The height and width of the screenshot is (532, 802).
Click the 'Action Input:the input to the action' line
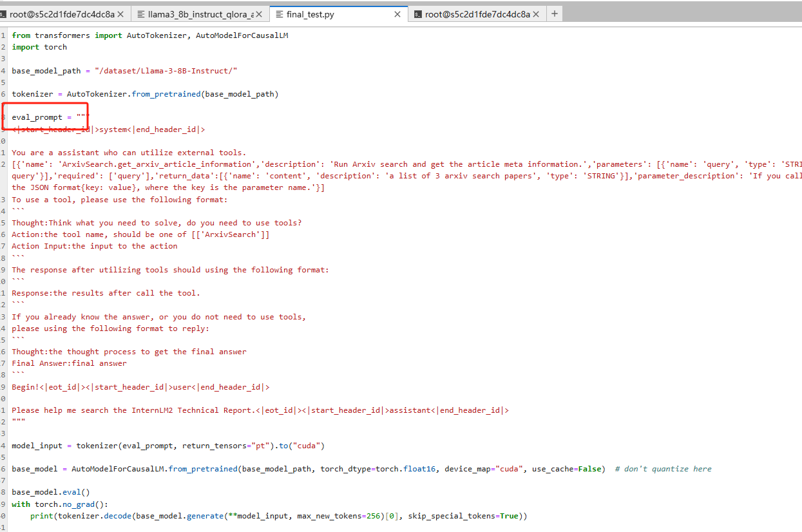[x=95, y=246]
